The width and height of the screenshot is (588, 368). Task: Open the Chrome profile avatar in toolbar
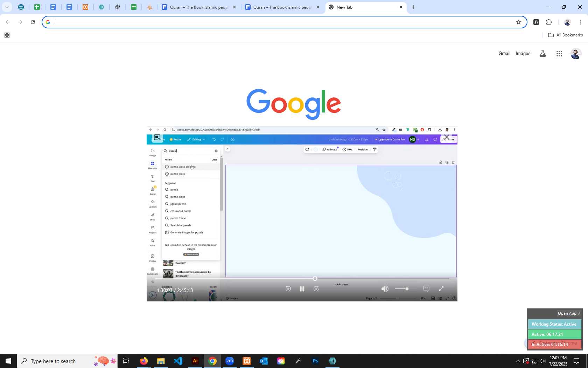567,22
